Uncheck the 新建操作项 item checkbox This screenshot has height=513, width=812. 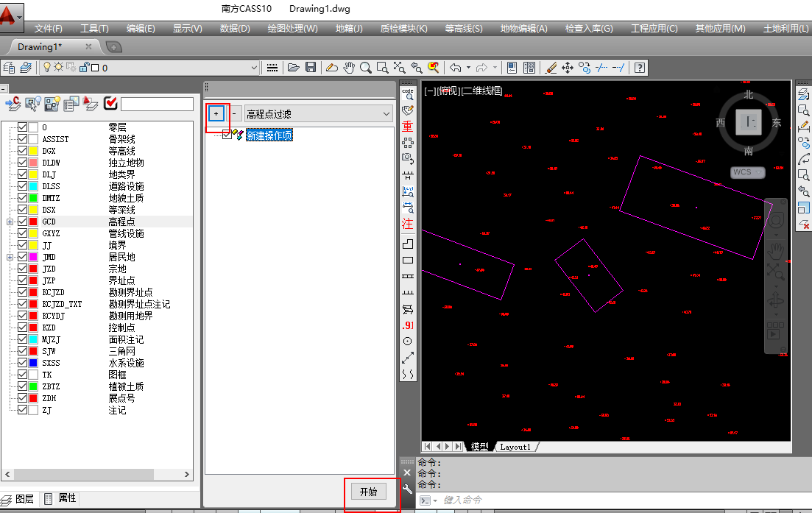click(227, 135)
